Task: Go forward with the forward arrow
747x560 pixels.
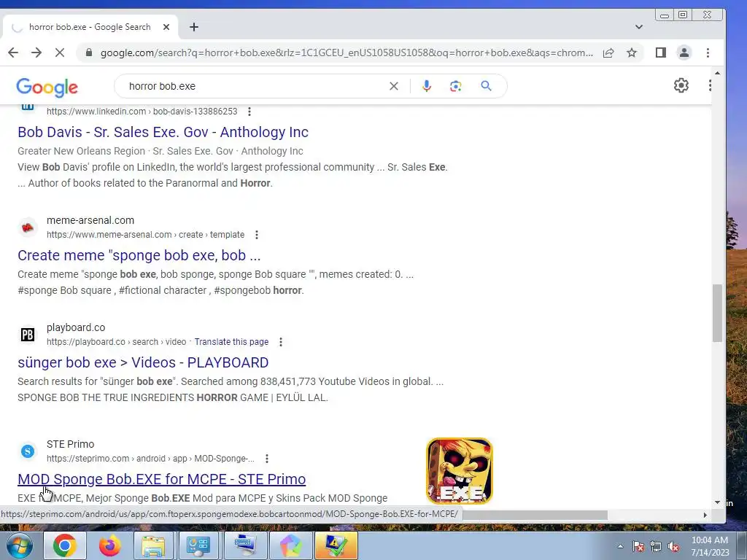Action: pos(36,52)
